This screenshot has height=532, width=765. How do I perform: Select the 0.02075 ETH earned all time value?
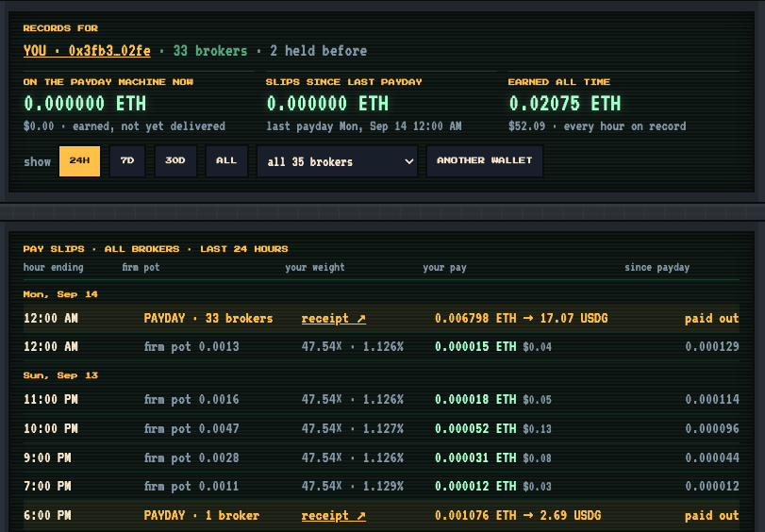[564, 104]
